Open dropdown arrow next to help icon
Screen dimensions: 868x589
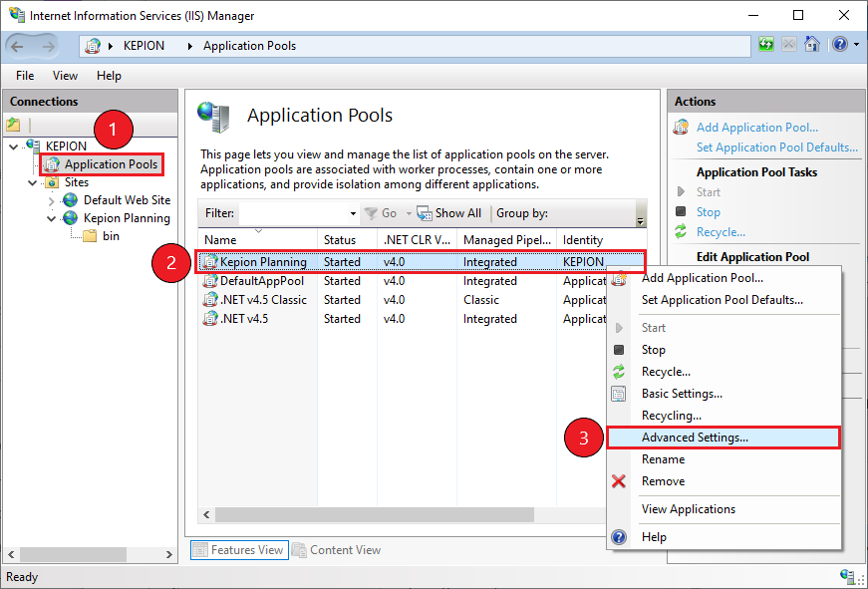(x=856, y=44)
